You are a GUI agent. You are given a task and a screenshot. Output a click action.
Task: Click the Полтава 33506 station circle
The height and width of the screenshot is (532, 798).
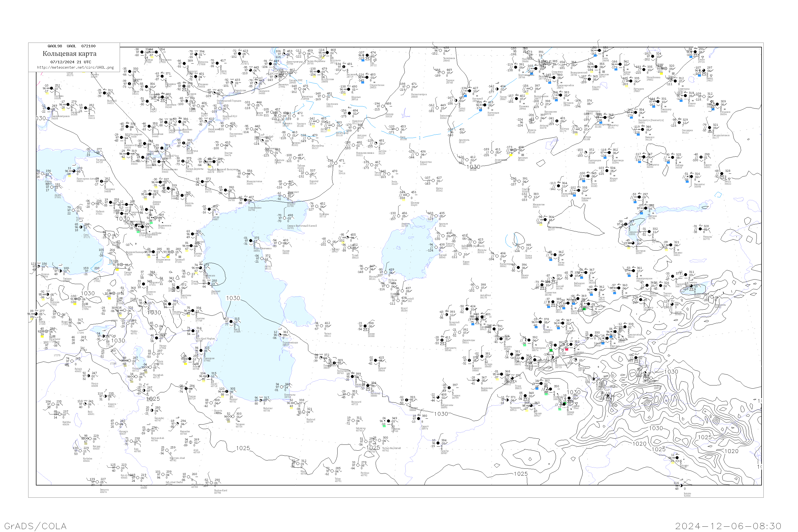coord(51,88)
